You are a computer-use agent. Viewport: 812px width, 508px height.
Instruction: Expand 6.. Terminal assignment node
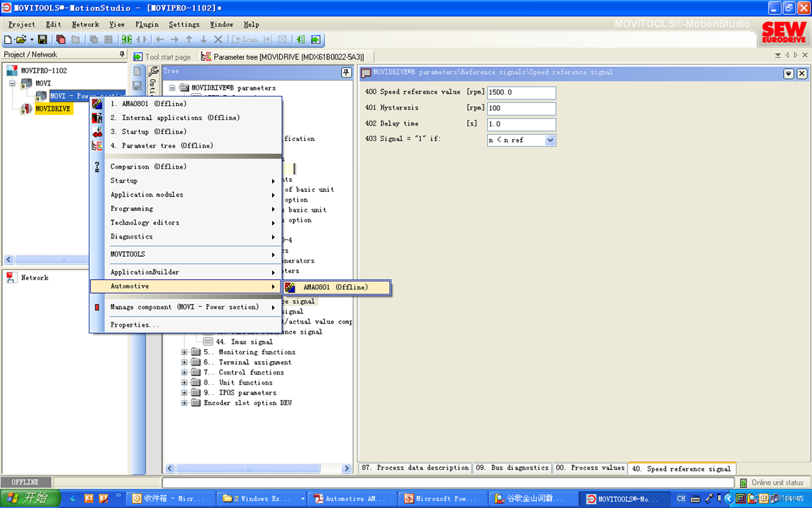coord(185,363)
